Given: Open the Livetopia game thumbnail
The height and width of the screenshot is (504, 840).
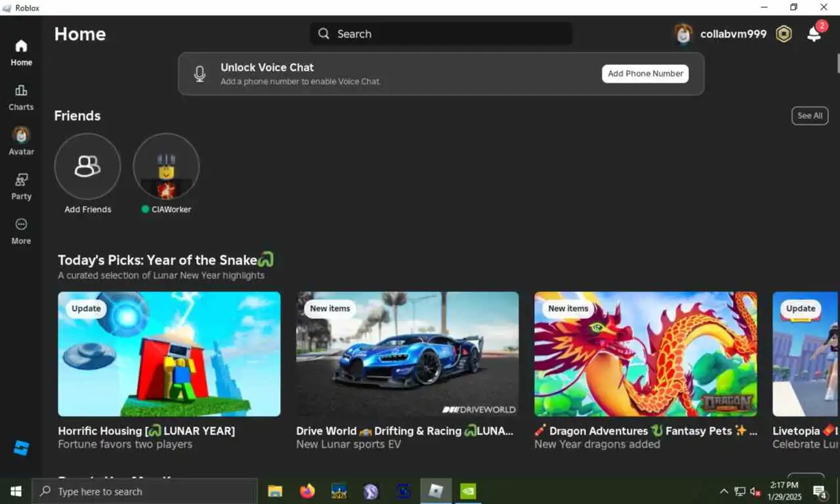Looking at the screenshot, I should click(x=805, y=354).
